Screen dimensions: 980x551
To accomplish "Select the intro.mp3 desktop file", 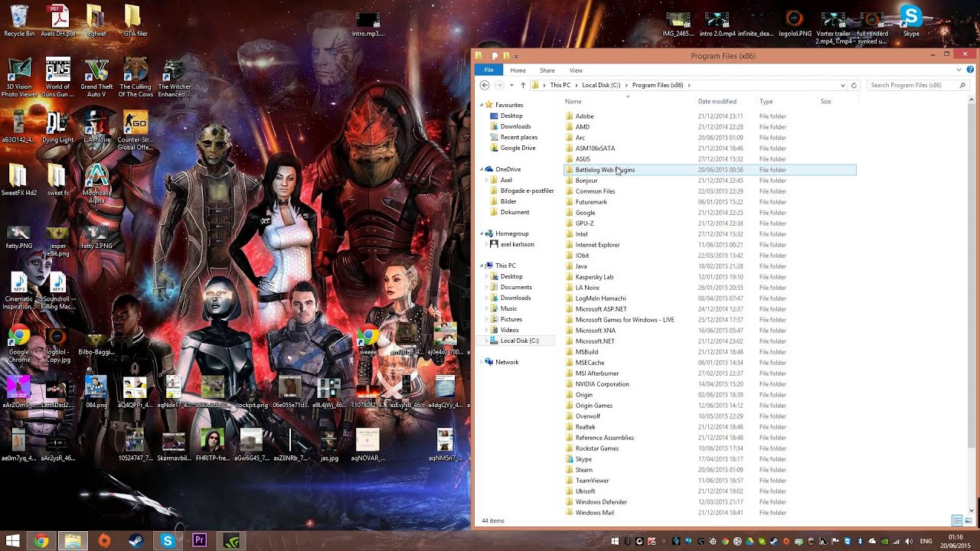I will click(x=367, y=24).
